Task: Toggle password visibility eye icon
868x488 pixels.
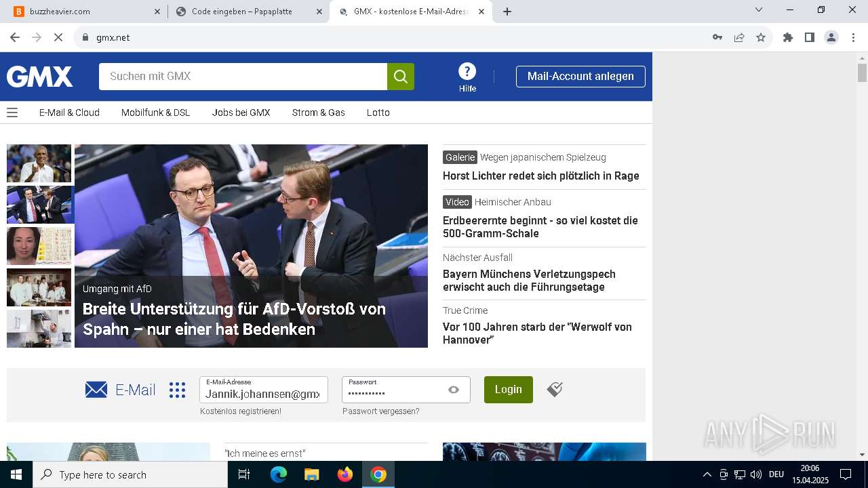Action: (454, 390)
